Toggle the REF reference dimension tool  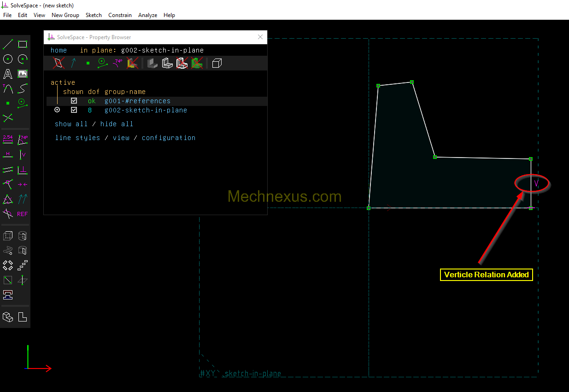point(23,214)
